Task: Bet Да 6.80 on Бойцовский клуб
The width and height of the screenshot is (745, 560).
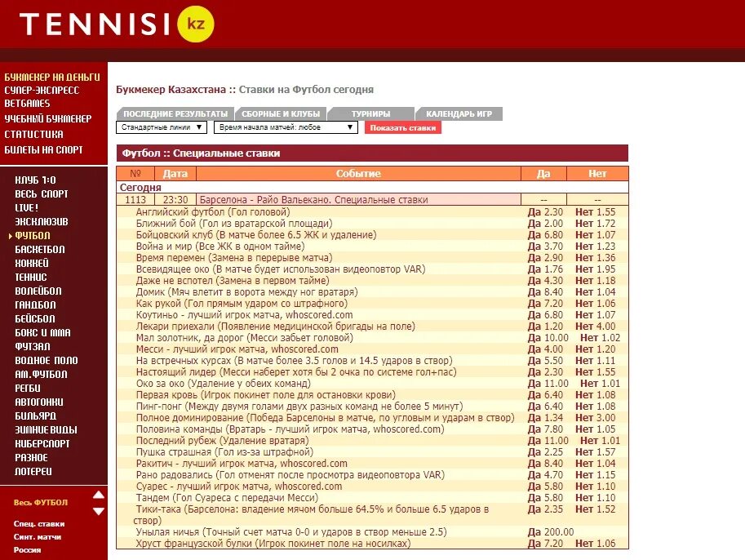Action: (545, 235)
